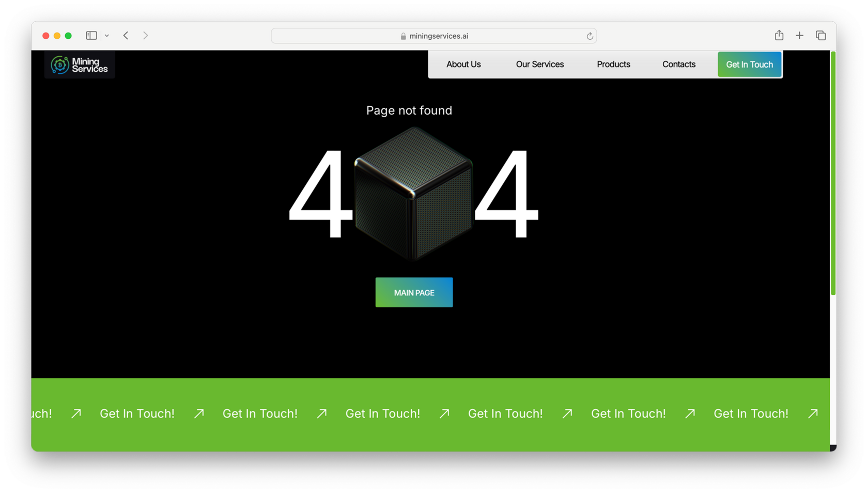868x493 pixels.
Task: Open the Our Services menu item
Action: tap(540, 65)
